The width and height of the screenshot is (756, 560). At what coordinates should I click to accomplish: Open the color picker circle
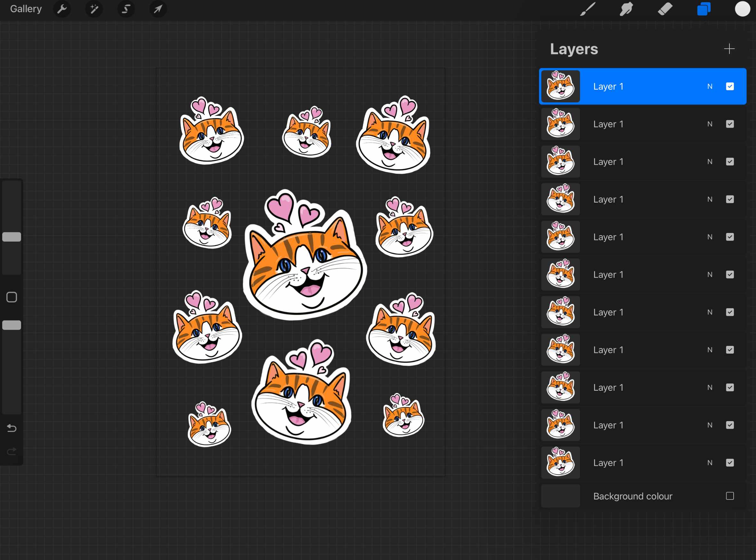tap(743, 9)
